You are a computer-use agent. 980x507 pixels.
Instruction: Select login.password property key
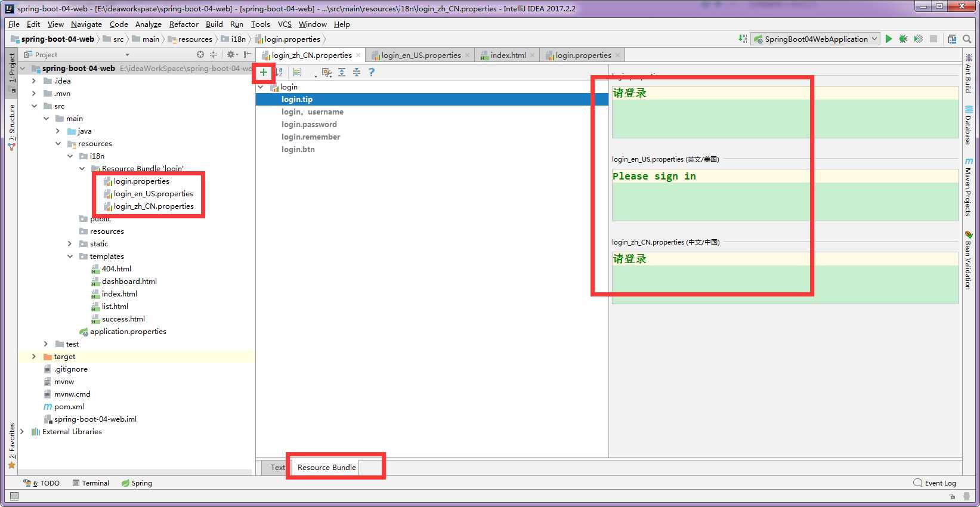309,125
